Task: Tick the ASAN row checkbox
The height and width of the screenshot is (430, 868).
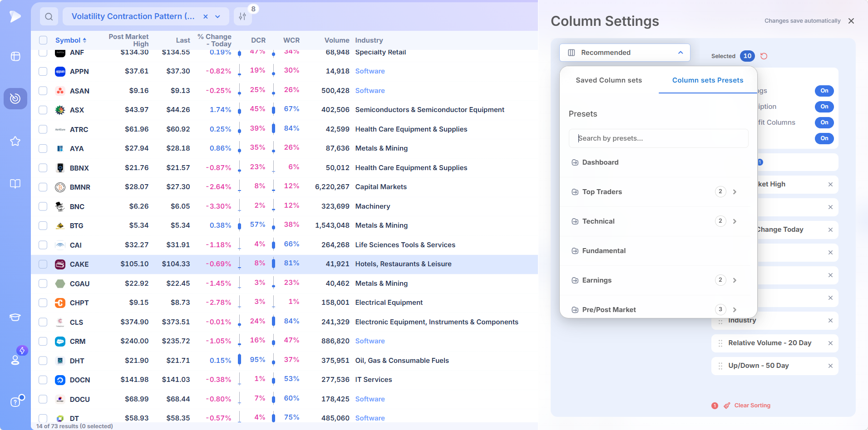Action: click(x=43, y=91)
